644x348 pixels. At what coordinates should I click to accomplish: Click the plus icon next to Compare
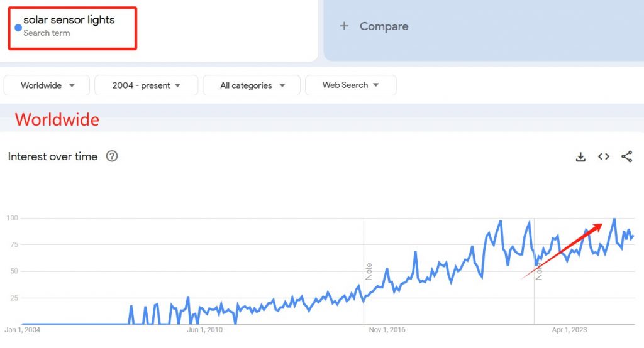click(344, 26)
